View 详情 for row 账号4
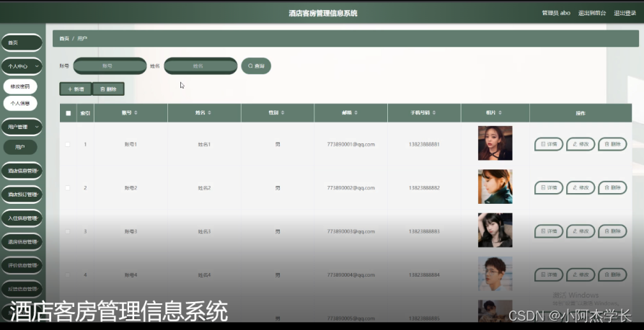 (x=549, y=275)
